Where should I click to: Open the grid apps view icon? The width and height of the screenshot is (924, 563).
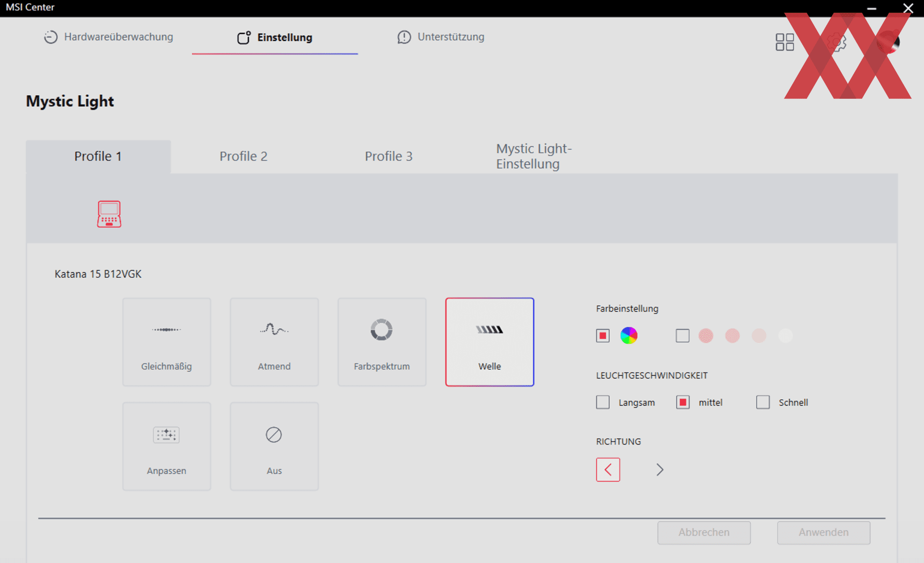(784, 42)
